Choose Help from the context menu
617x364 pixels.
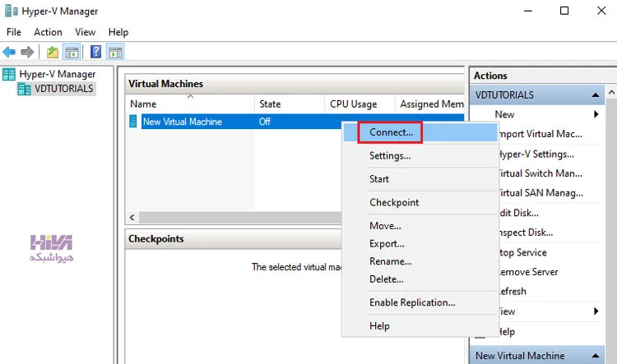[x=420, y=326]
